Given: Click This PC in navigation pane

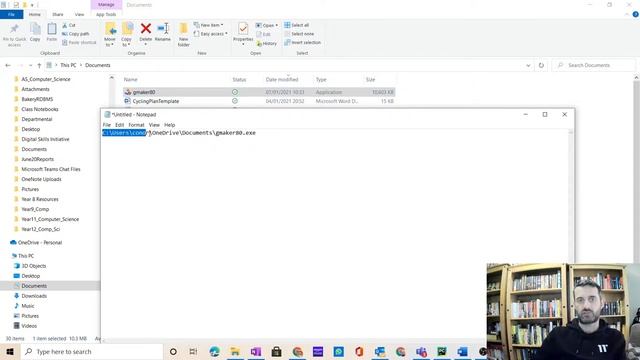Looking at the screenshot, I should 26,256.
